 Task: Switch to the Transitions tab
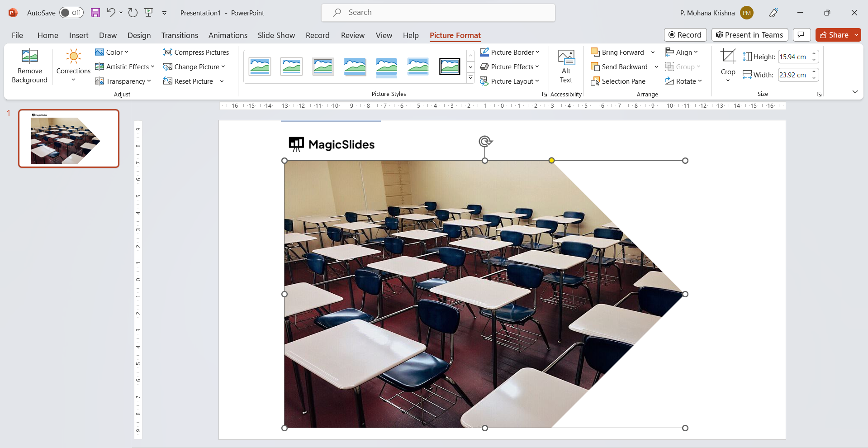(x=180, y=35)
